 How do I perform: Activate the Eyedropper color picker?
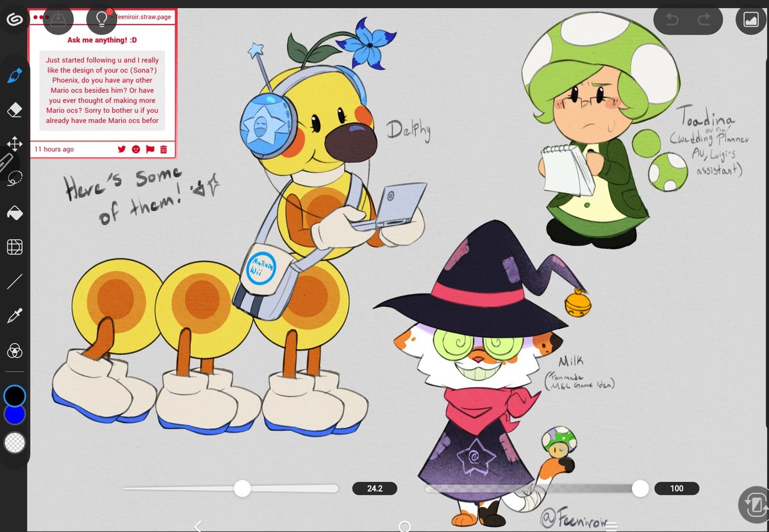[x=14, y=315]
